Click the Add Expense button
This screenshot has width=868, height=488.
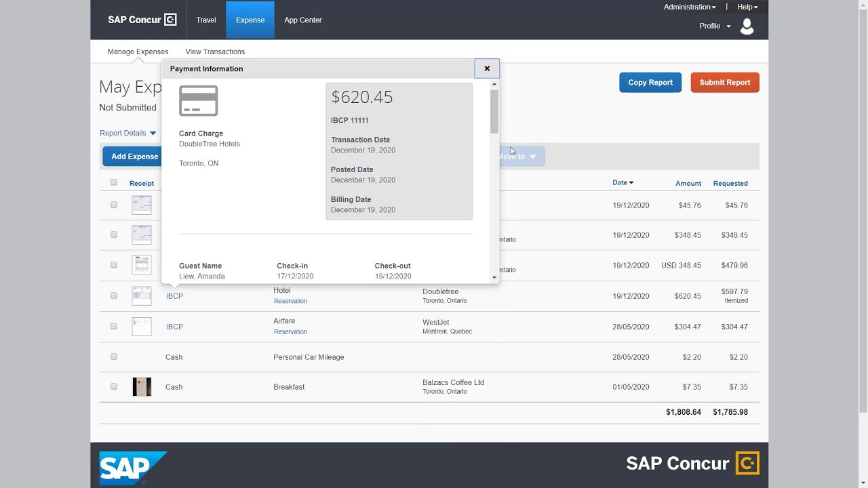[132, 157]
